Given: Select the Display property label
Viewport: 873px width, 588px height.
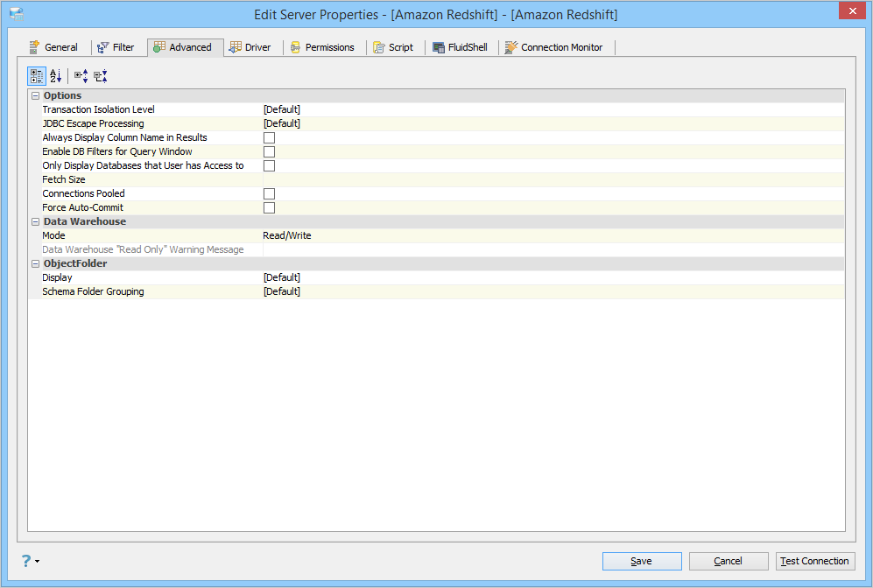Looking at the screenshot, I should [57, 277].
